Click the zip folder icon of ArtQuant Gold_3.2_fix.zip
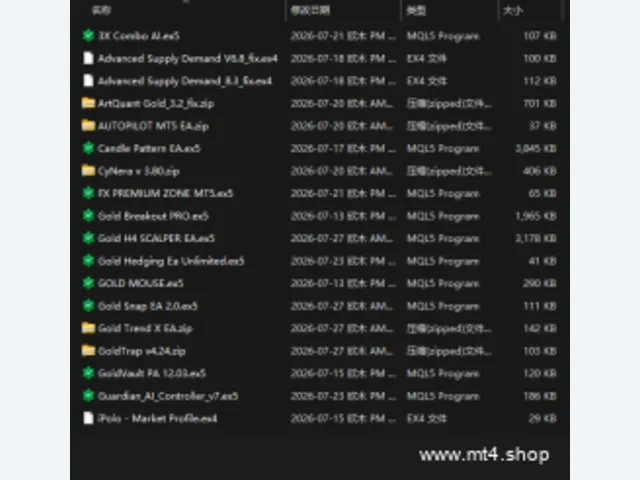The image size is (640, 480). (x=88, y=103)
